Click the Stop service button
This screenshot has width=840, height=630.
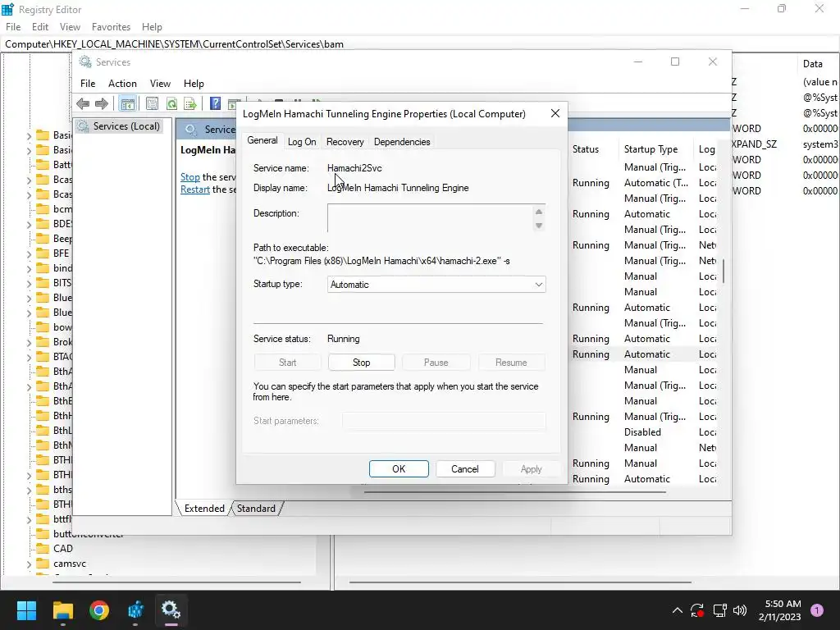pos(362,363)
